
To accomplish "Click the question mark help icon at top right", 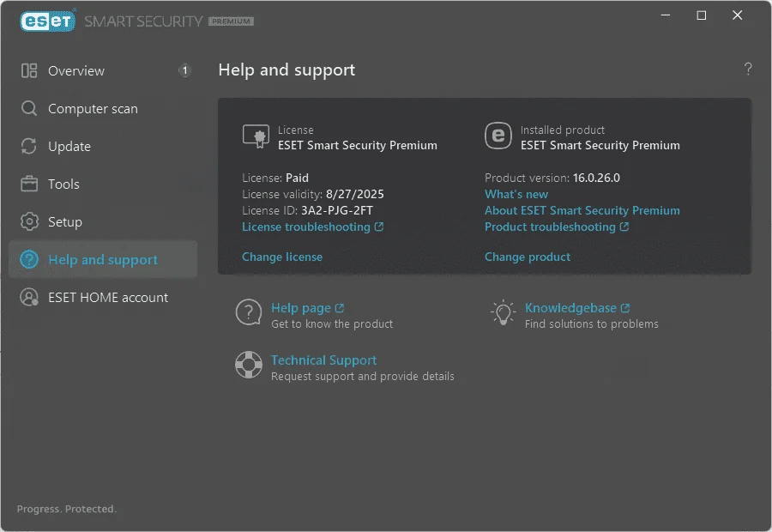I will pos(748,69).
